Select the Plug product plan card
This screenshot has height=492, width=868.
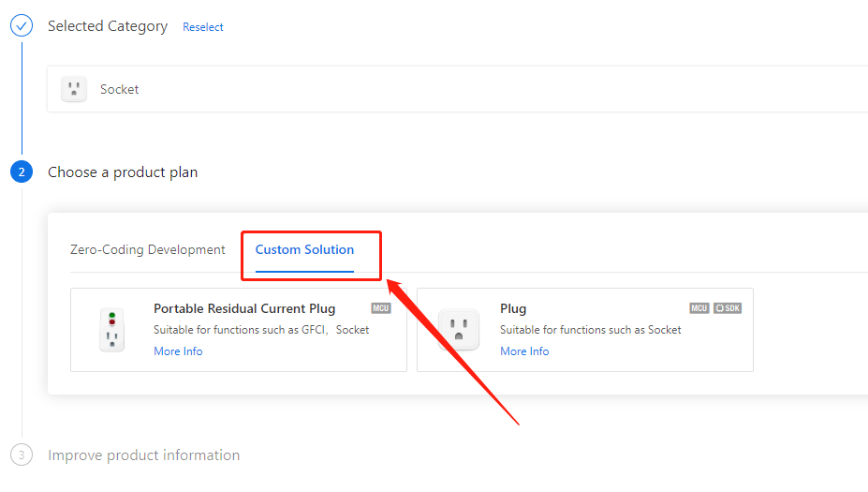pyautogui.click(x=585, y=330)
